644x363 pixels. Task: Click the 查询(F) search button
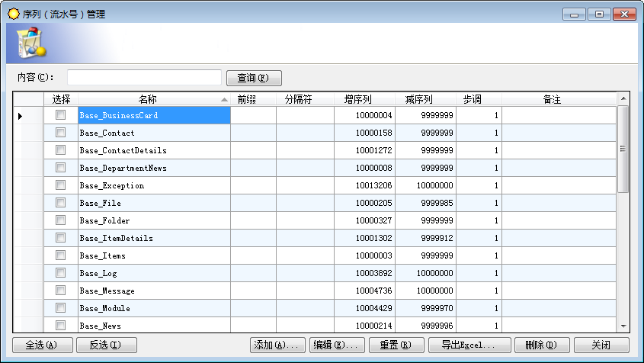pyautogui.click(x=254, y=78)
